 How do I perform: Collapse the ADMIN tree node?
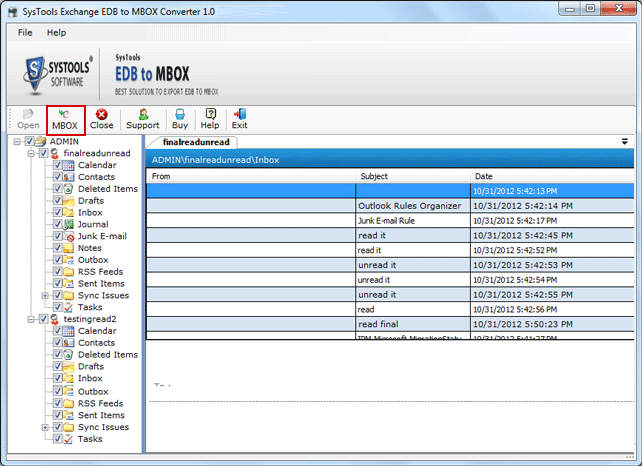coord(17,142)
